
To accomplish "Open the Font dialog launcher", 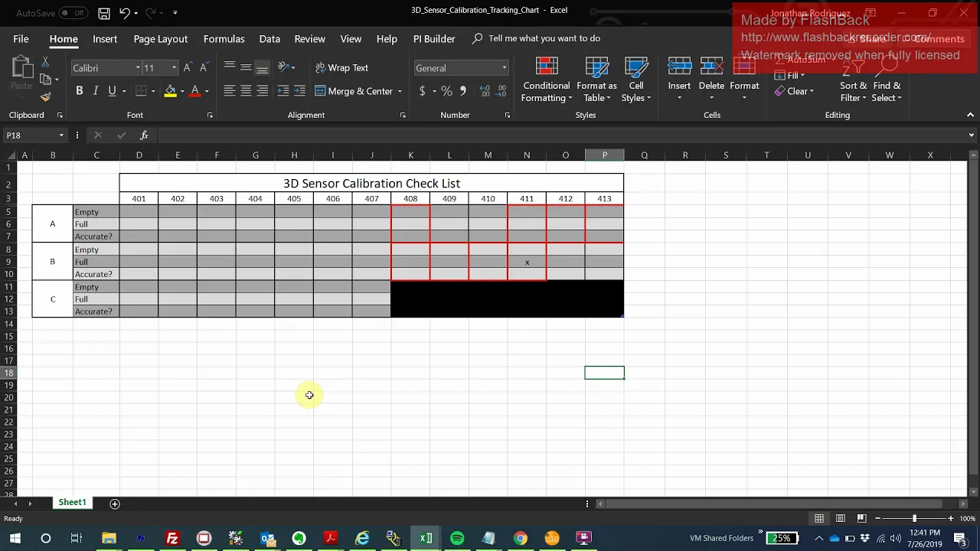I will pos(210,116).
